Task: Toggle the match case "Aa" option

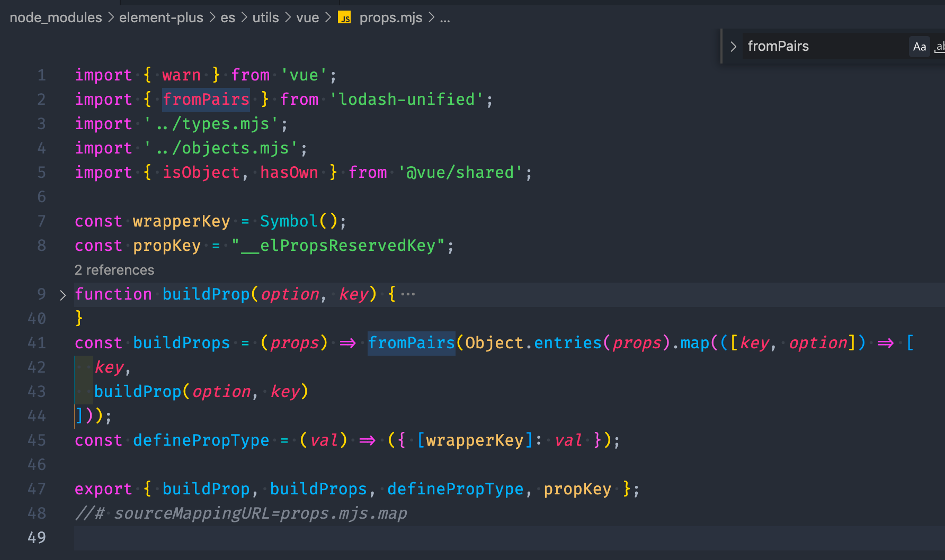Action: pos(919,47)
